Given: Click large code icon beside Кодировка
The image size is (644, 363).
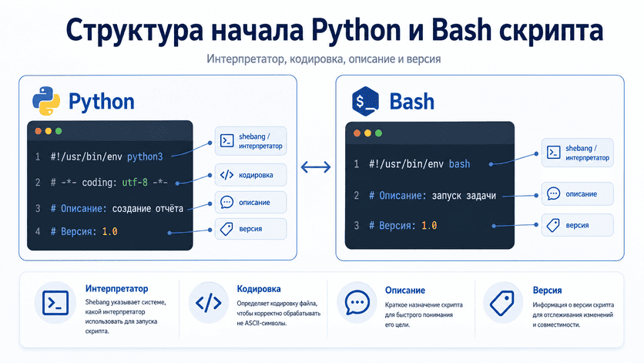Looking at the screenshot, I should (x=209, y=303).
